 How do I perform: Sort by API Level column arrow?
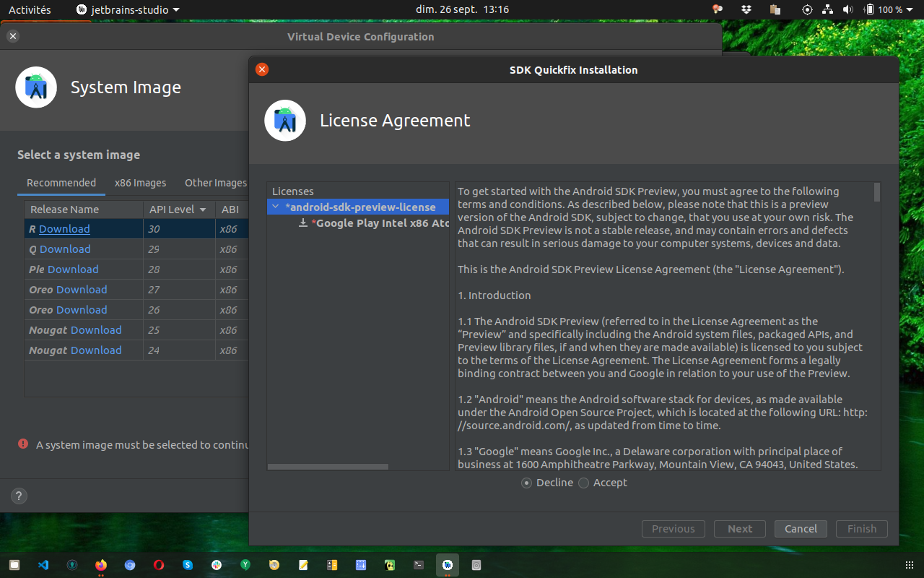coord(203,210)
